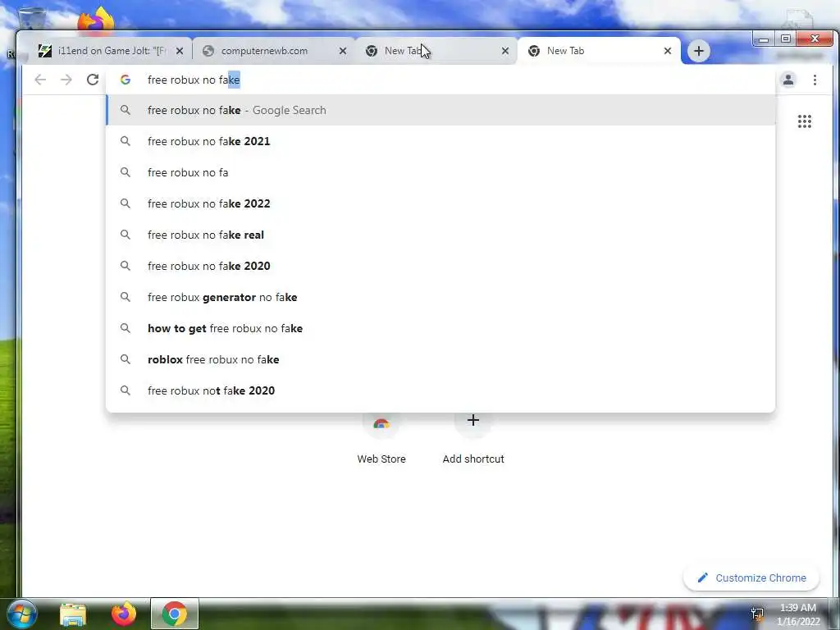Select 'how to get free robux no fake'
This screenshot has width=840, height=630.
[x=441, y=328]
